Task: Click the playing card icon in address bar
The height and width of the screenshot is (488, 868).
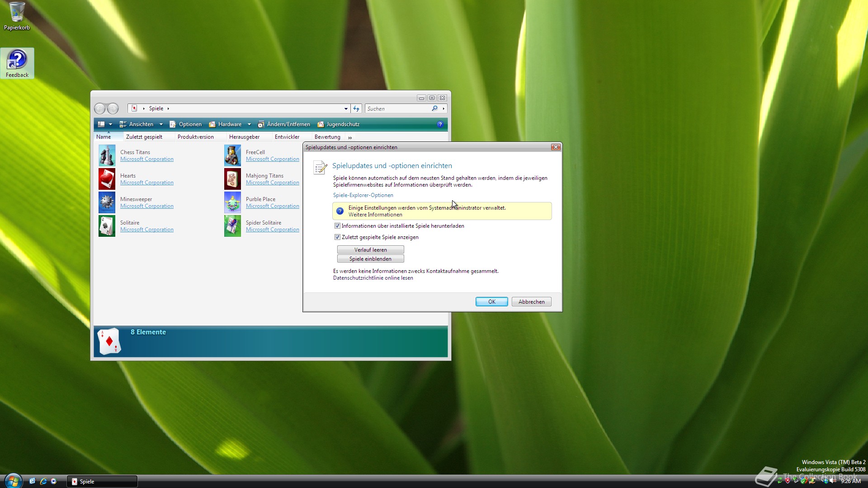Action: pyautogui.click(x=134, y=108)
